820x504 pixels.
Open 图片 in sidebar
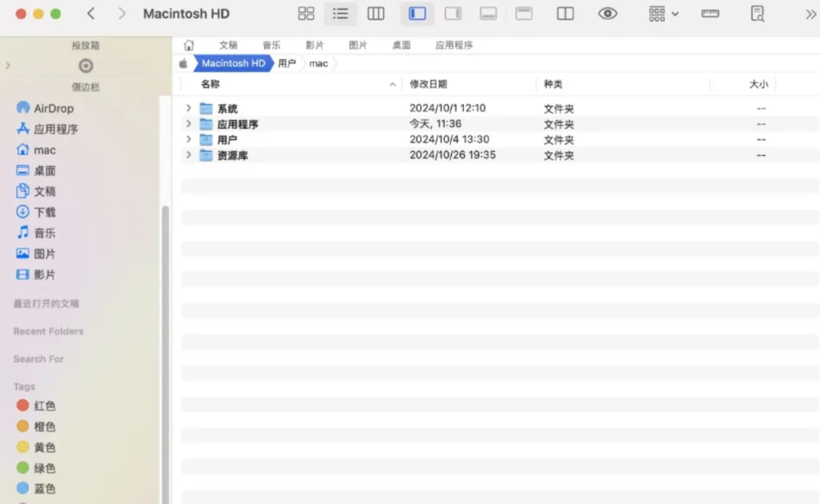36,254
